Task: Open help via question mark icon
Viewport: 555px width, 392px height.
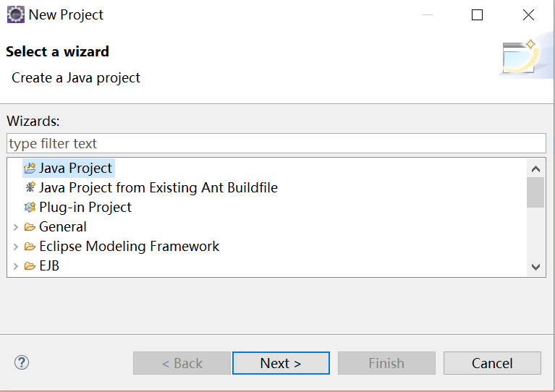Action: click(x=22, y=362)
